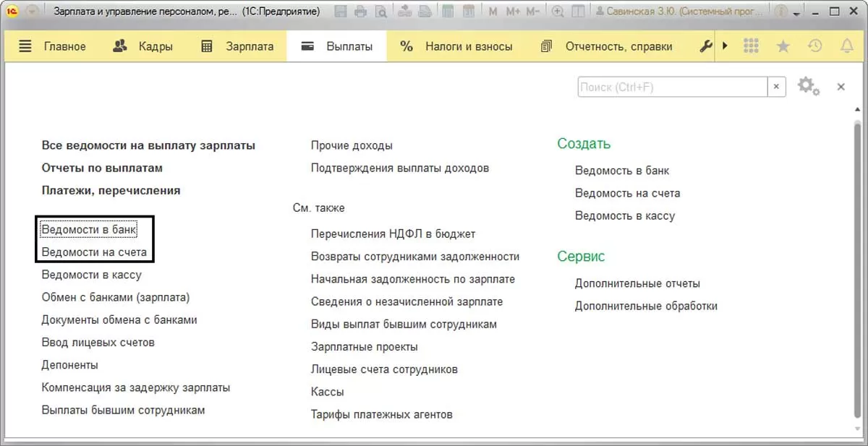Image resolution: width=868 pixels, height=446 pixels.
Task: Open the calendar icon in title bar
Action: (x=469, y=12)
